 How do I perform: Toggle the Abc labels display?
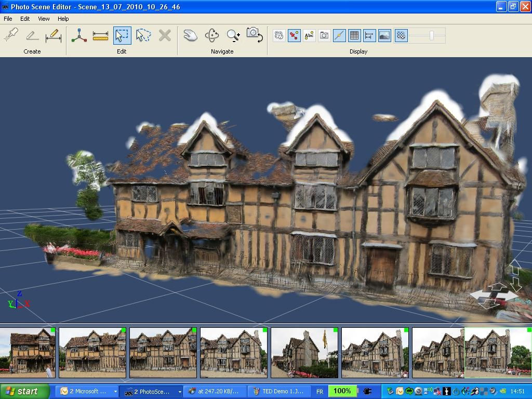(309, 35)
